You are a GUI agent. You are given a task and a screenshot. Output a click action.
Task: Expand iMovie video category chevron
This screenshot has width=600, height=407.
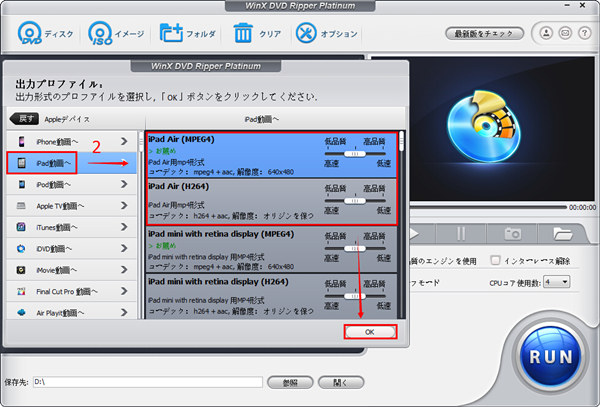[x=124, y=270]
